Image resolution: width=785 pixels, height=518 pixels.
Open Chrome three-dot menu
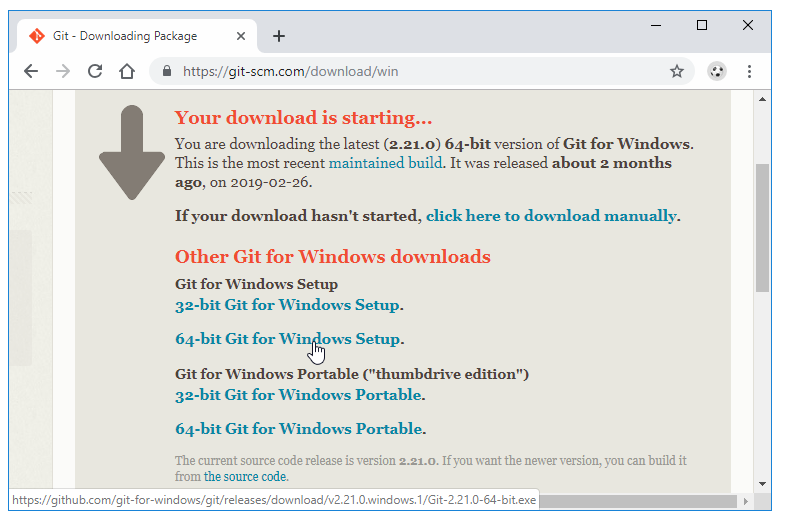pos(749,71)
